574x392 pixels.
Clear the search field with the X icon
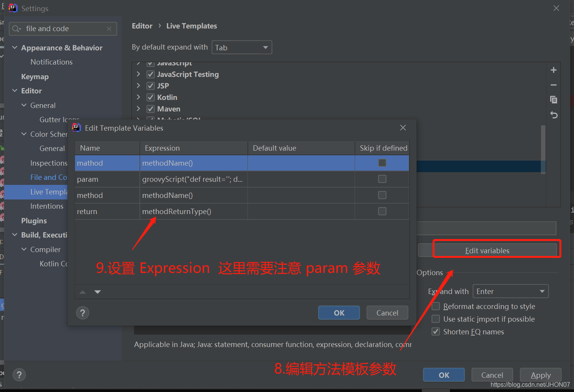(109, 28)
